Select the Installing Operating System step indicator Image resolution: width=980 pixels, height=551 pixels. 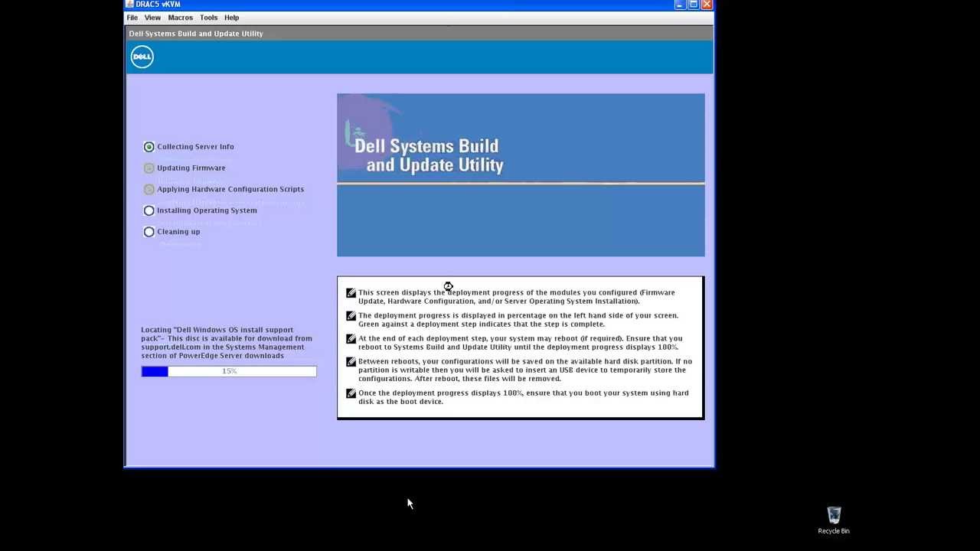coord(149,210)
